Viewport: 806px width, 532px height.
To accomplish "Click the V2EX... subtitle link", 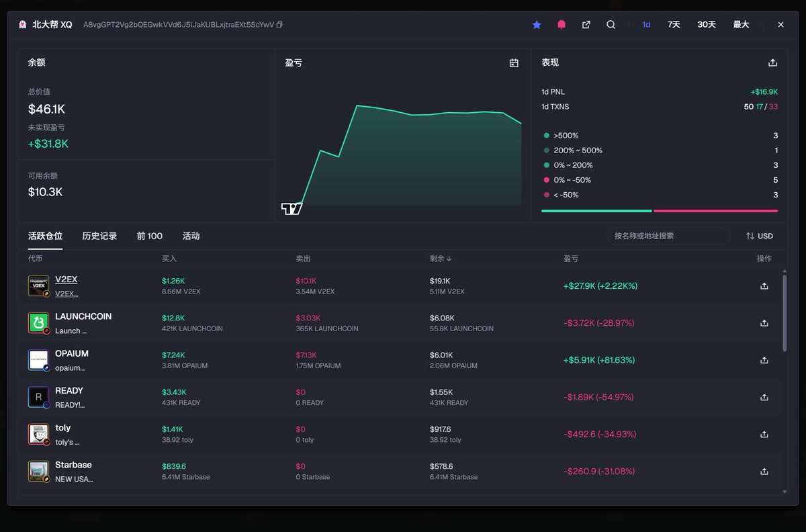I will 66,294.
